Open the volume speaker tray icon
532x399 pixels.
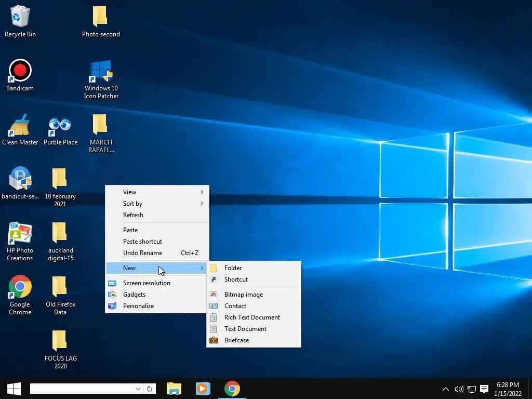coord(459,389)
